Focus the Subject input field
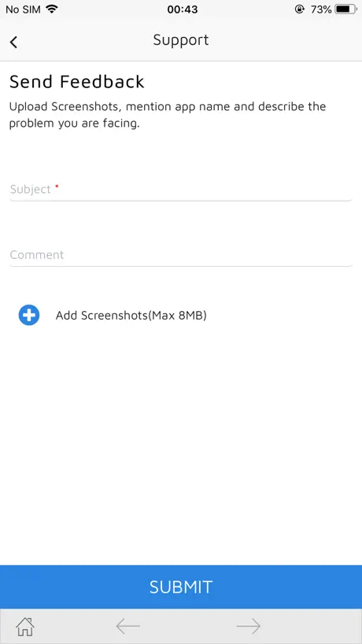The height and width of the screenshot is (644, 362). pyautogui.click(x=181, y=189)
